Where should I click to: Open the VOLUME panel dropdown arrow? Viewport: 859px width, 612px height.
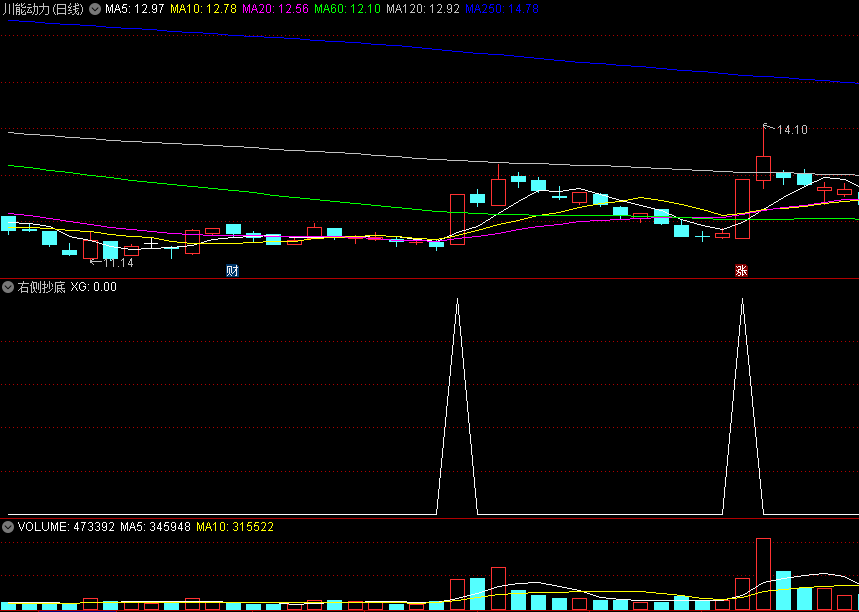(x=8, y=527)
